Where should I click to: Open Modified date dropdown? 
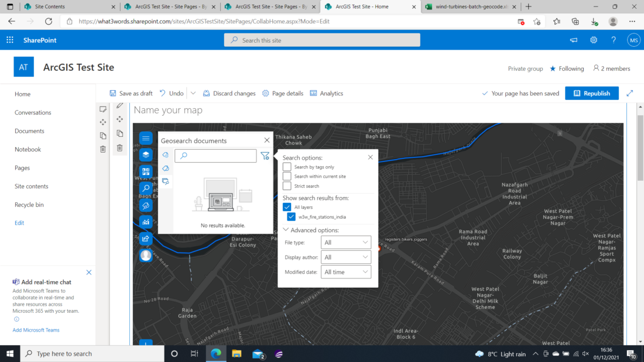[346, 272]
